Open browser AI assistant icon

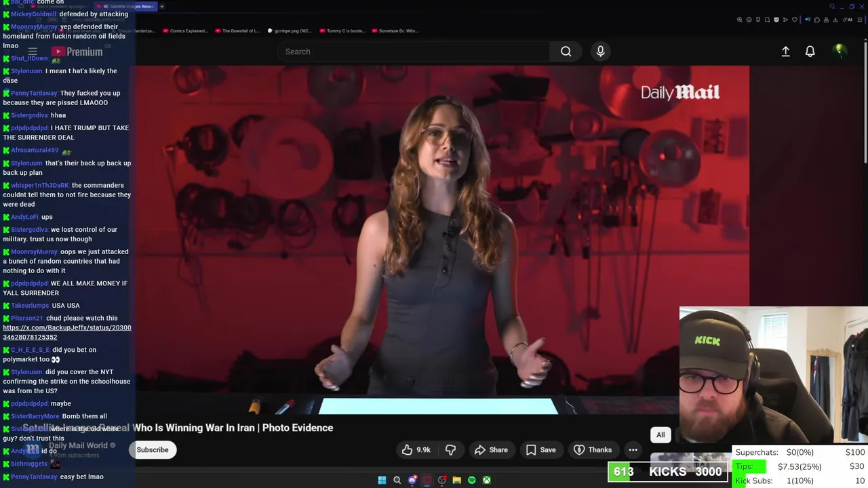(x=848, y=20)
